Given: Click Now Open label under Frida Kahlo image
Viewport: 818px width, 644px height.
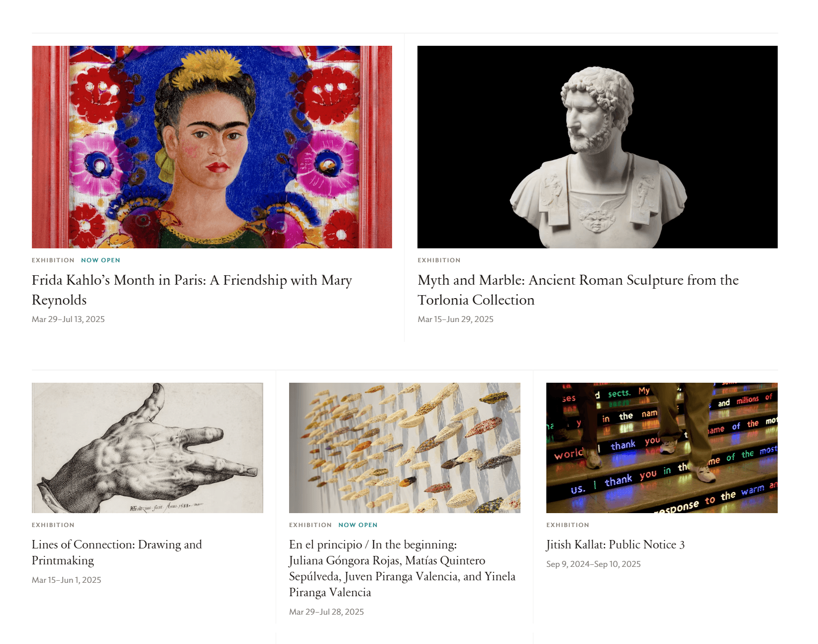Looking at the screenshot, I should (x=101, y=260).
